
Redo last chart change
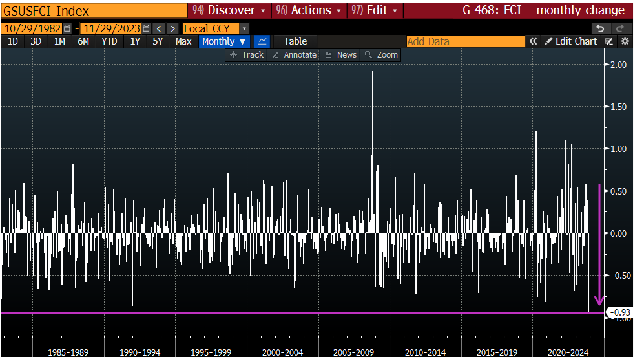point(620,28)
